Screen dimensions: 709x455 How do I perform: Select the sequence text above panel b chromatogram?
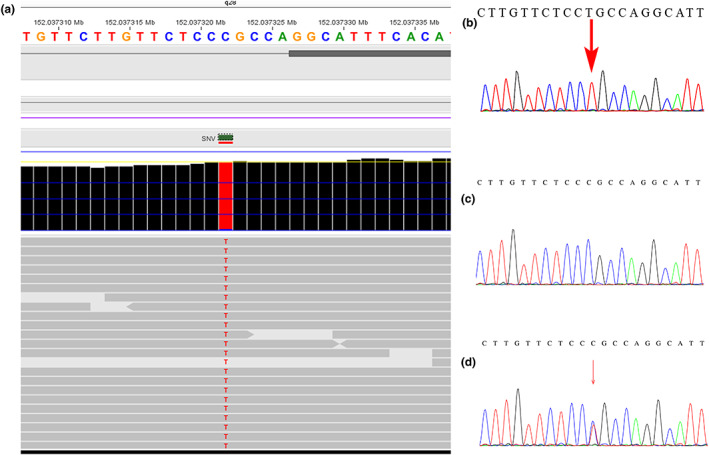[x=591, y=12]
